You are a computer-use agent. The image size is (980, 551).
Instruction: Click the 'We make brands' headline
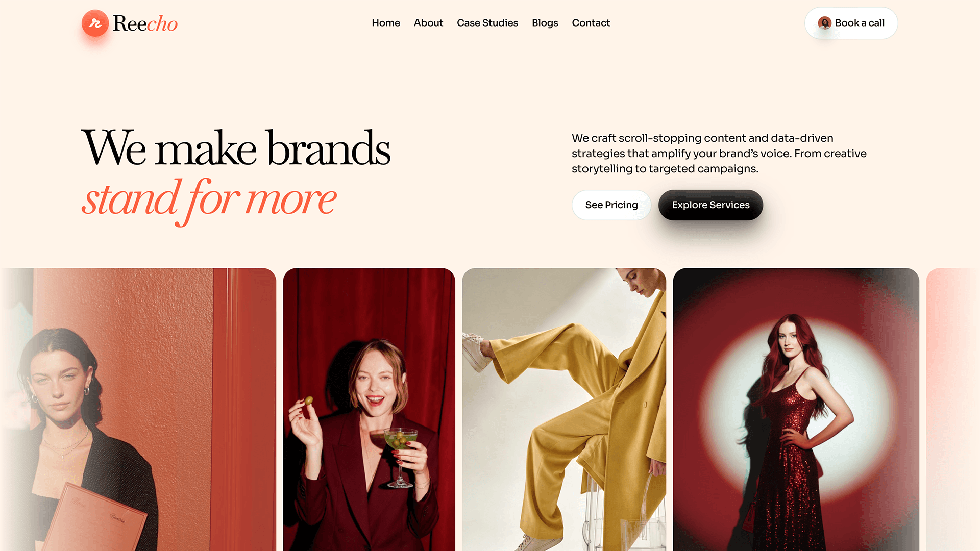click(236, 148)
